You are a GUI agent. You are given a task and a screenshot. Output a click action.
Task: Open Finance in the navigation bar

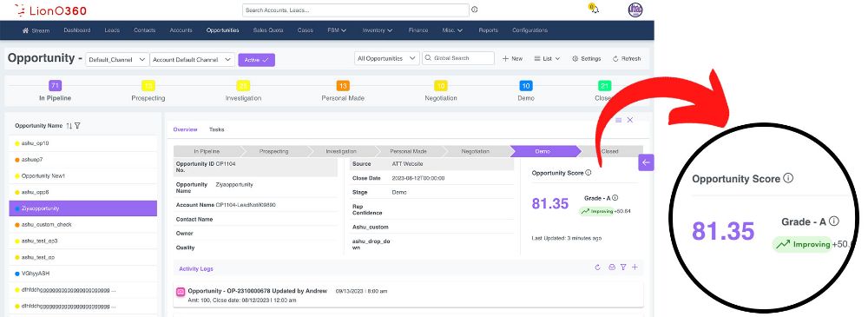click(418, 30)
